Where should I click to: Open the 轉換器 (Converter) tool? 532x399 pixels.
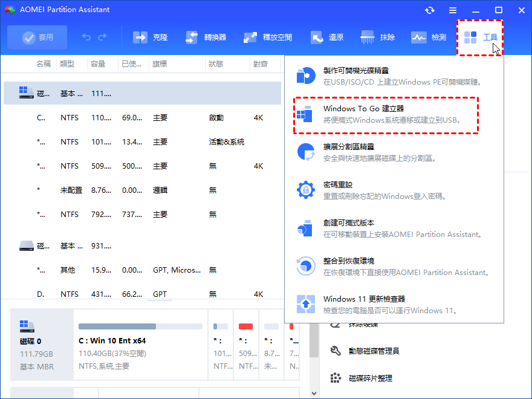coord(206,37)
